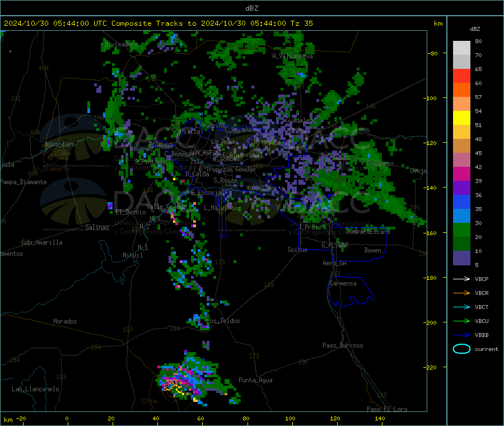Click the Paso_El_Loro label at bottom
This screenshot has width=504, height=426.
pos(388,409)
